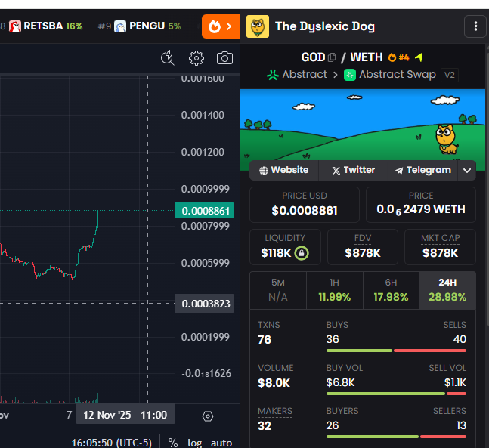Screen dimensions: 489x448
Task: Click the trending fire #4 badge
Action: pyautogui.click(x=398, y=57)
